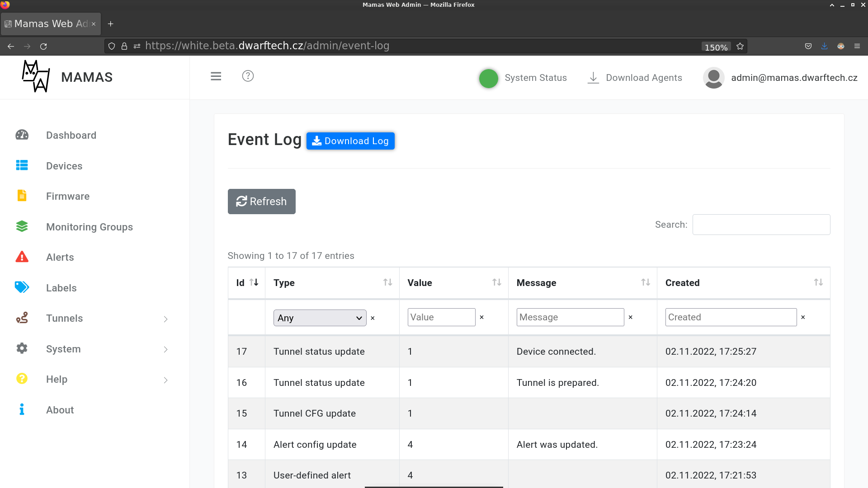868x488 pixels.
Task: Click the Download Agents arrow icon
Action: 593,78
